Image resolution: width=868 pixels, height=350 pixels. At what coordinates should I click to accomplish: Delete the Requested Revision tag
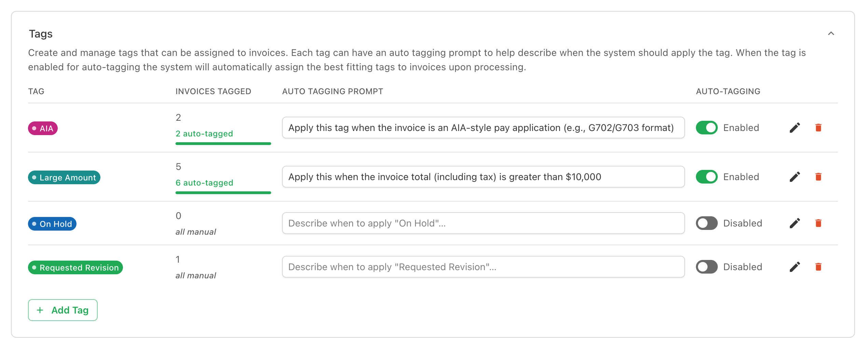coord(818,267)
